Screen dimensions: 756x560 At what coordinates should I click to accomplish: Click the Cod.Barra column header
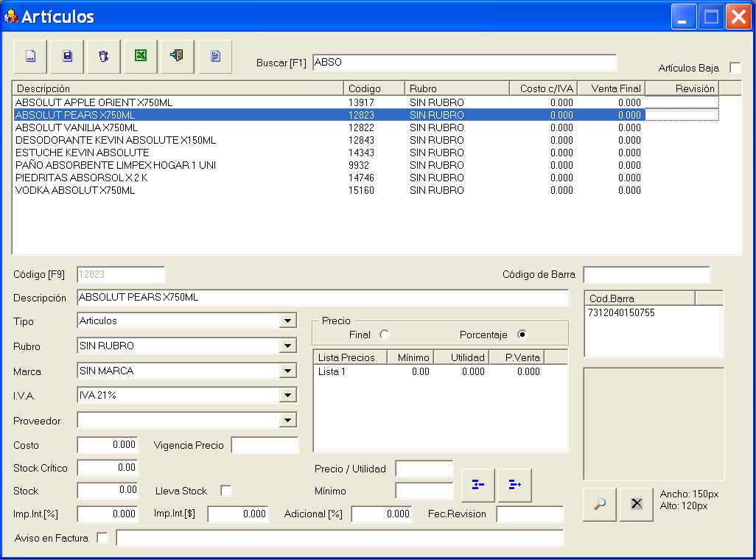pyautogui.click(x=640, y=298)
